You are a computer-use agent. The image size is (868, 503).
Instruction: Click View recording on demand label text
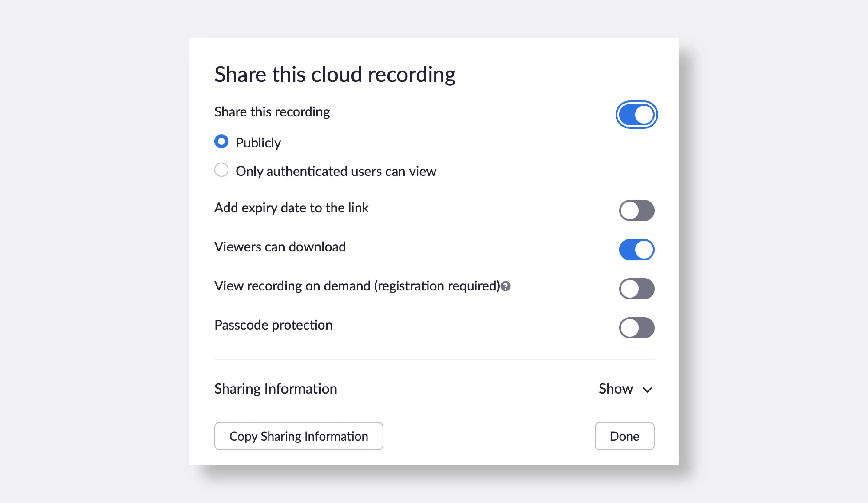pos(357,286)
